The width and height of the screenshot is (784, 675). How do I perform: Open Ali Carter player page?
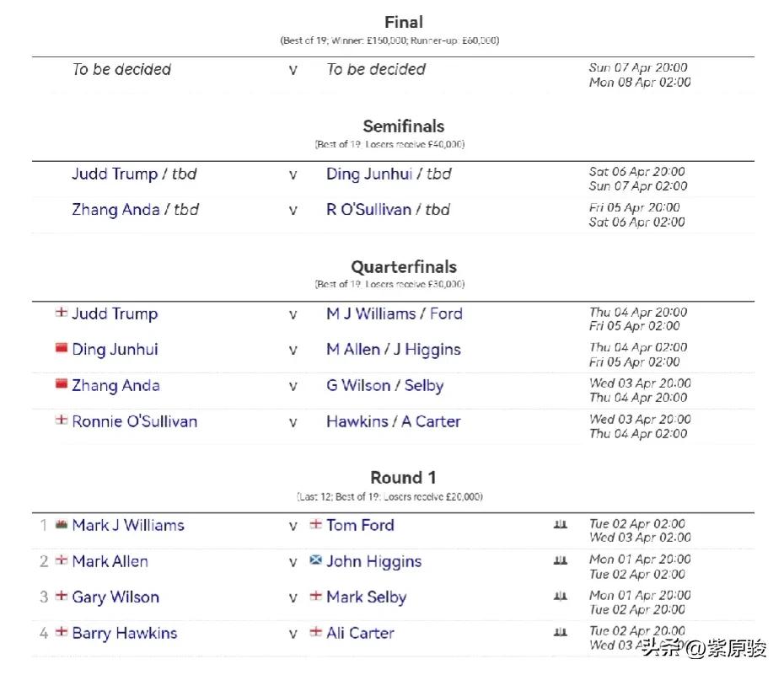click(x=360, y=633)
